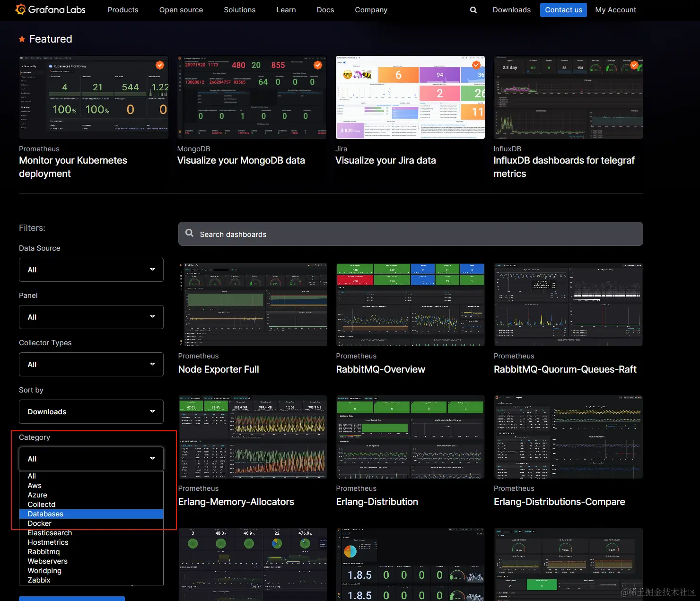Open the Erlang-Distributions-Compare thumbnail
Viewport: 700px width, 601px height.
click(568, 437)
